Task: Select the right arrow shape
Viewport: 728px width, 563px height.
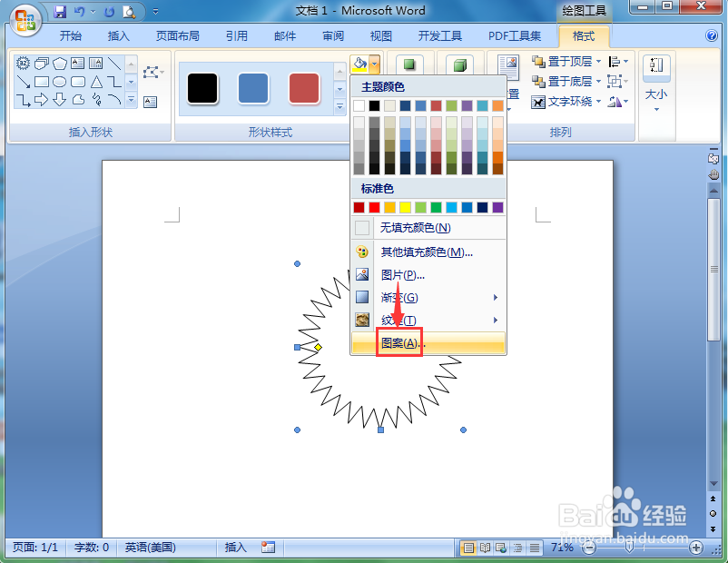Action: [x=42, y=99]
